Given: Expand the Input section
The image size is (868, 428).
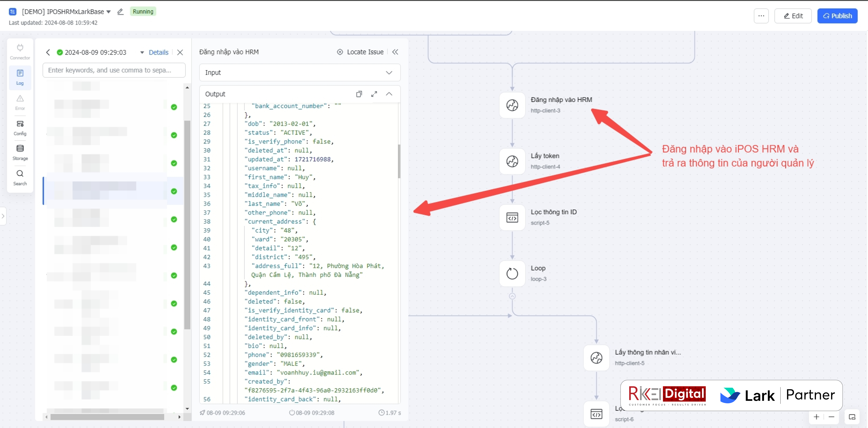Looking at the screenshot, I should coord(389,72).
